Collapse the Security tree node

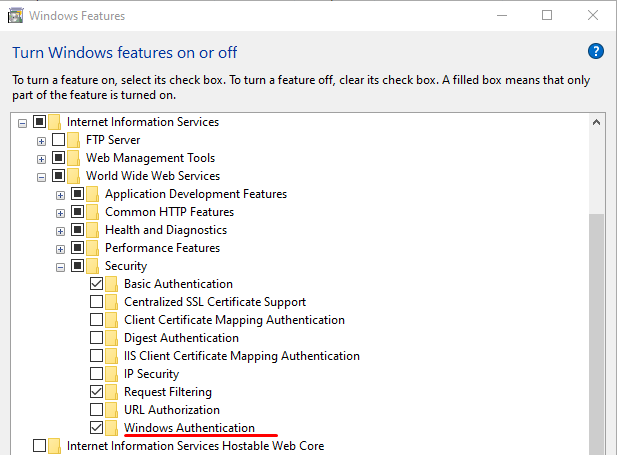coord(60,268)
